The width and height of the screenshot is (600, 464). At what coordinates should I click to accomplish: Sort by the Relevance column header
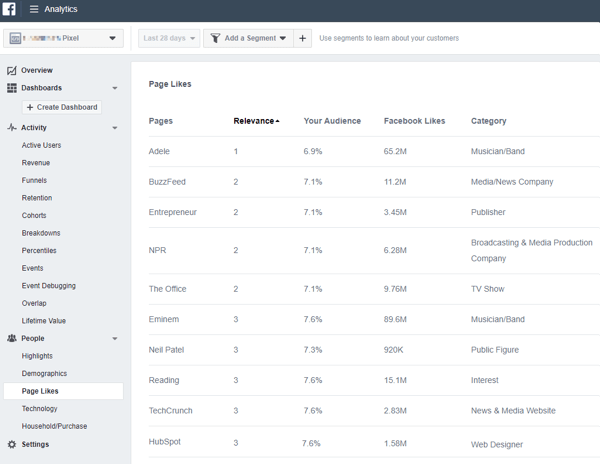pos(256,121)
